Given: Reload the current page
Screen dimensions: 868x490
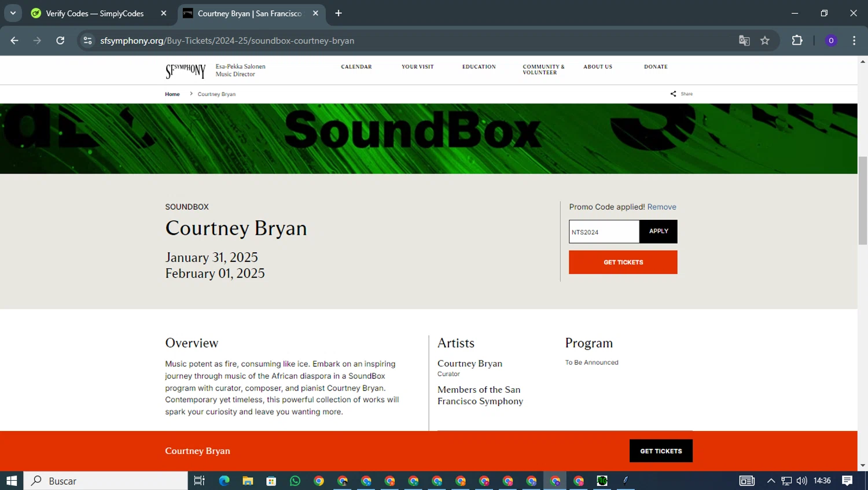Looking at the screenshot, I should coord(60,40).
